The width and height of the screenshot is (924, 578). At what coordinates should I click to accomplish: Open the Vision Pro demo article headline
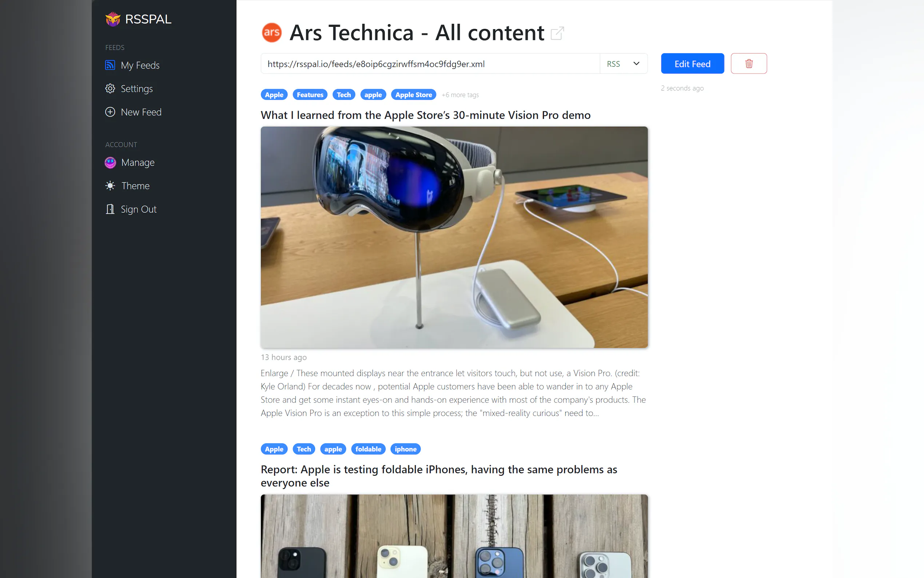pos(426,115)
